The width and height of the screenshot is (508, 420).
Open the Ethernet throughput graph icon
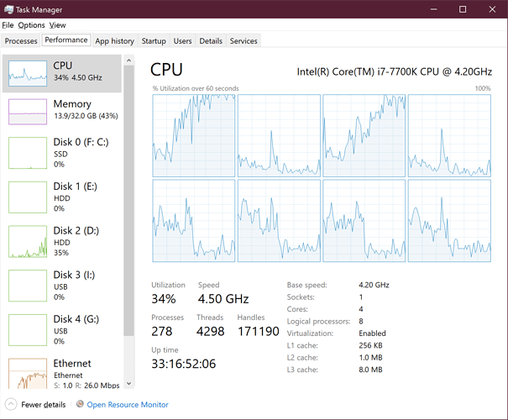(x=28, y=374)
